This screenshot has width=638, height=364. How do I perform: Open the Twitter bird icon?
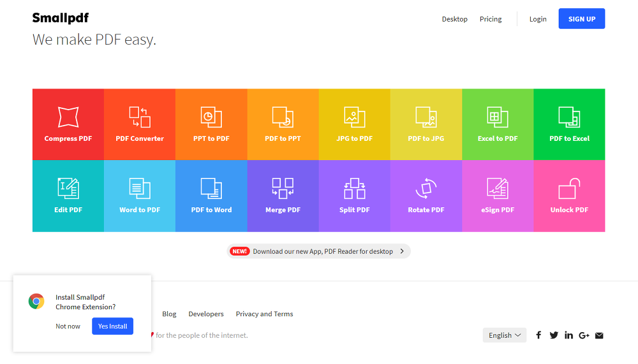coord(554,335)
